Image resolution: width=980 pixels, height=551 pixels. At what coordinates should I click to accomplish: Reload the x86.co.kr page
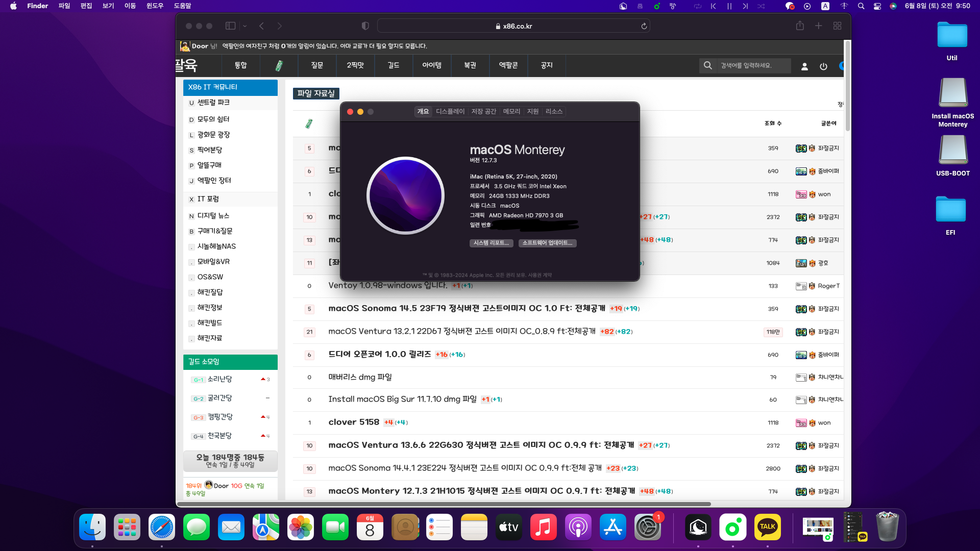click(644, 26)
